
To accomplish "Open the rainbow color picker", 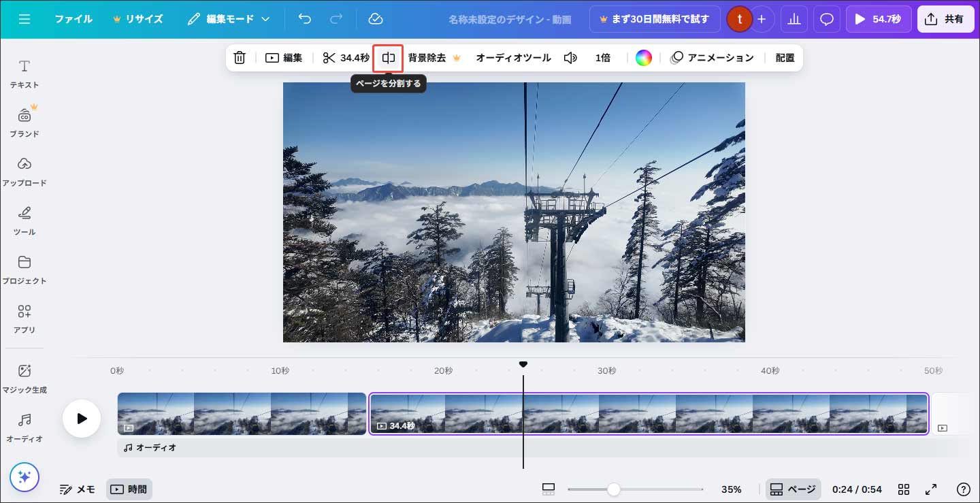I will pyautogui.click(x=644, y=58).
